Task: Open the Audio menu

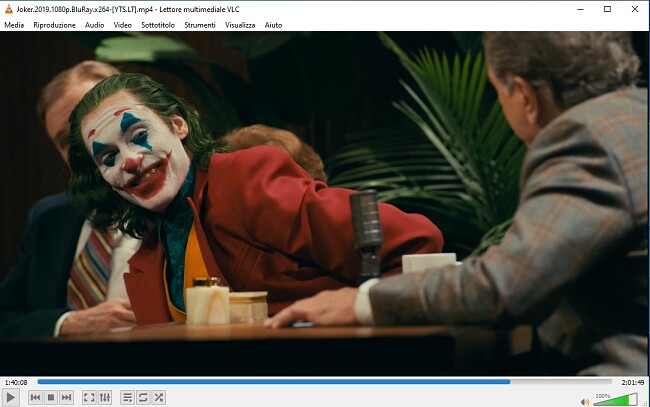Action: [95, 25]
